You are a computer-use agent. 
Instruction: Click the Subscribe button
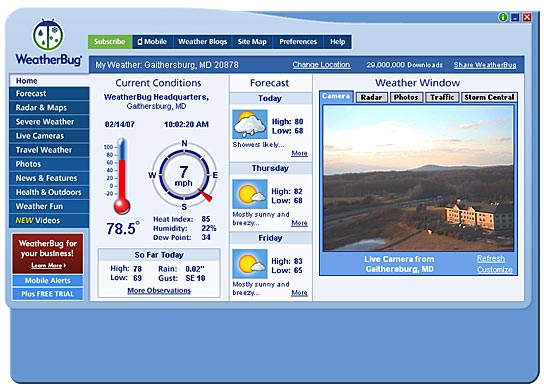tap(110, 42)
